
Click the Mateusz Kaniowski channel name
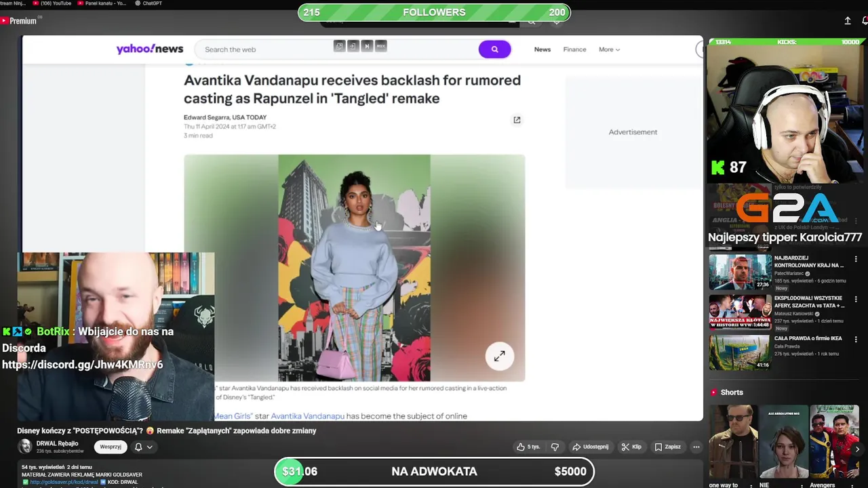tap(795, 314)
